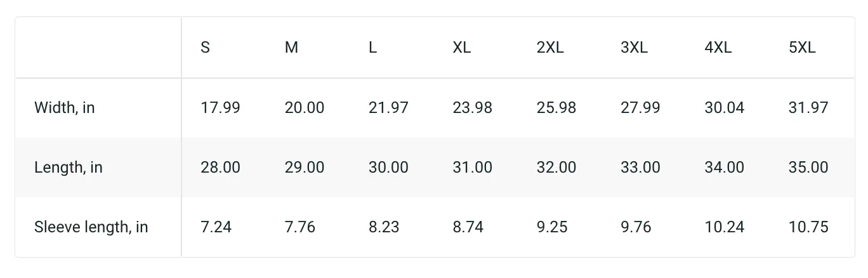Click the L size column header
Viewport: 868px width, 278px height.
[x=372, y=48]
